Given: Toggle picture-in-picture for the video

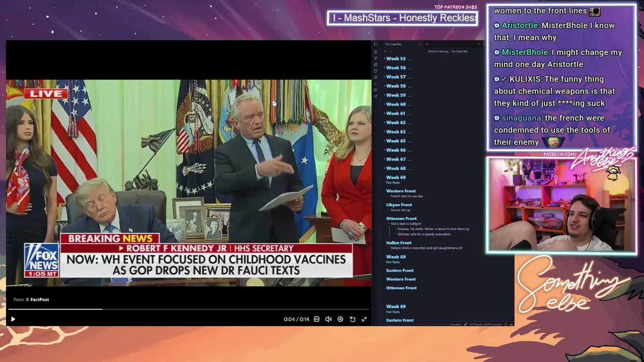Looking at the screenshot, I should click(353, 319).
